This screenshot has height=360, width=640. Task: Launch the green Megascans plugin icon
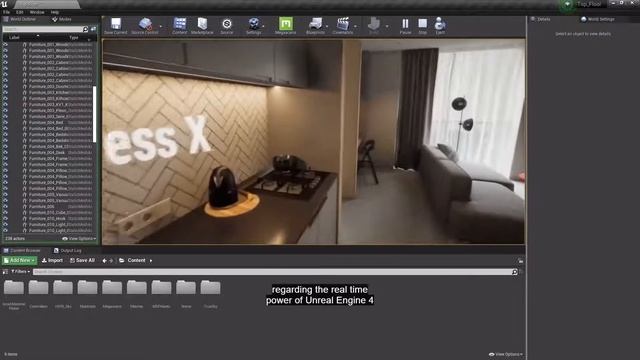coord(286,24)
